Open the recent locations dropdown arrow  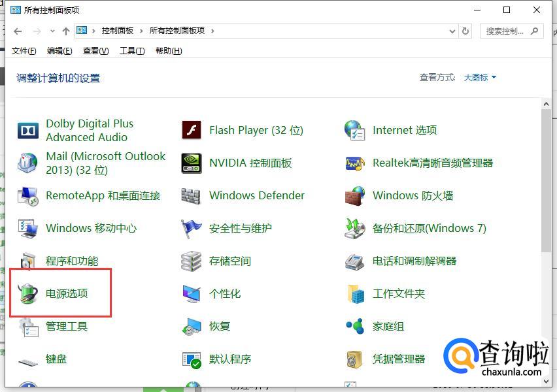(52, 31)
